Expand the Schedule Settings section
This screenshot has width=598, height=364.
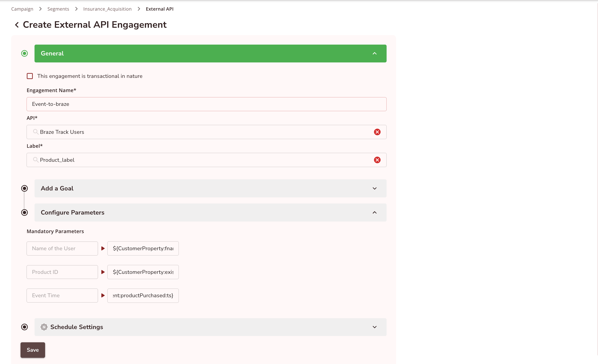375,327
